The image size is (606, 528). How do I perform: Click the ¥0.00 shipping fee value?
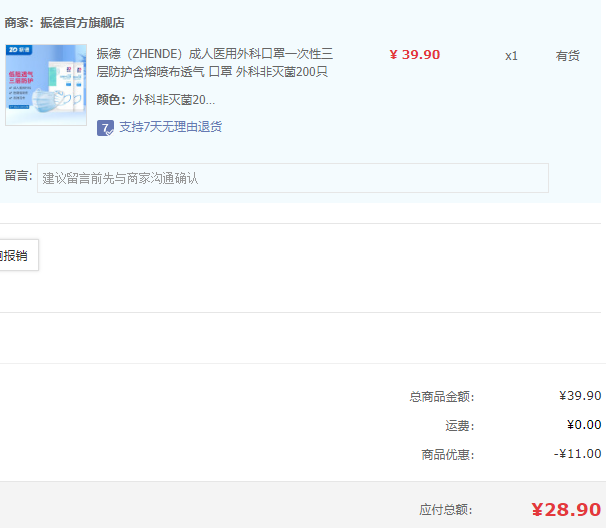[x=583, y=425]
